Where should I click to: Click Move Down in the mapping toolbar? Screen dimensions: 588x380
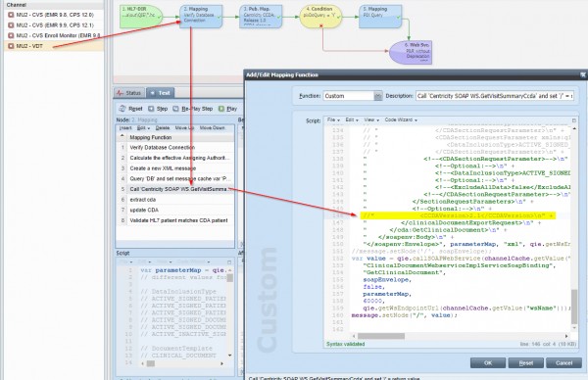coord(213,128)
